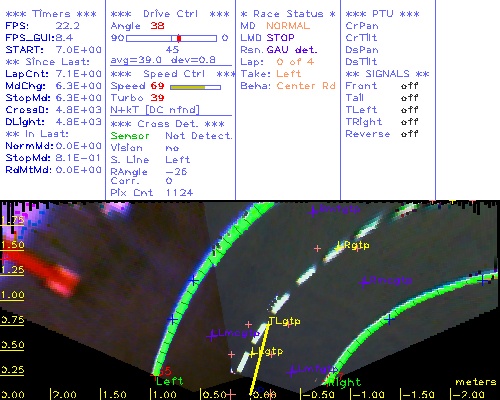Image resolution: width=500 pixels, height=400 pixels.
Task: Click the Drive Ctrl section header
Action: coord(170,14)
